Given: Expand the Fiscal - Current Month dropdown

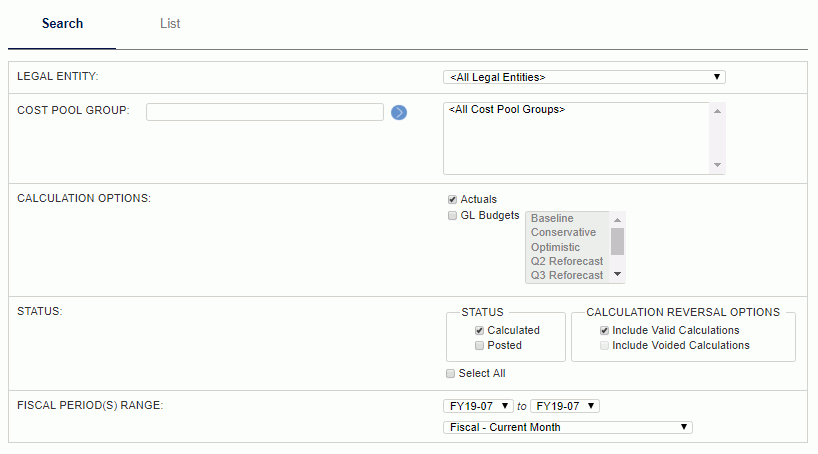Looking at the screenshot, I should (x=568, y=427).
